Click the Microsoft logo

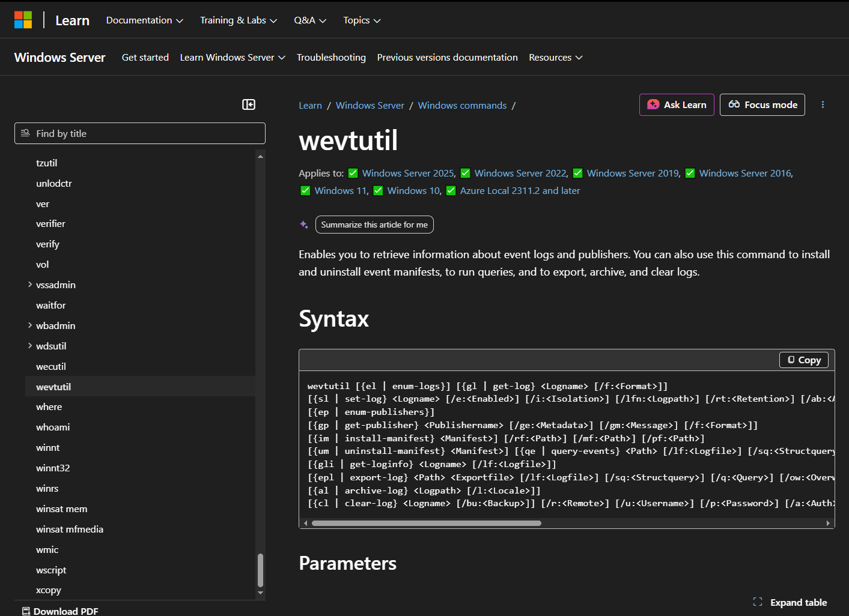[23, 20]
